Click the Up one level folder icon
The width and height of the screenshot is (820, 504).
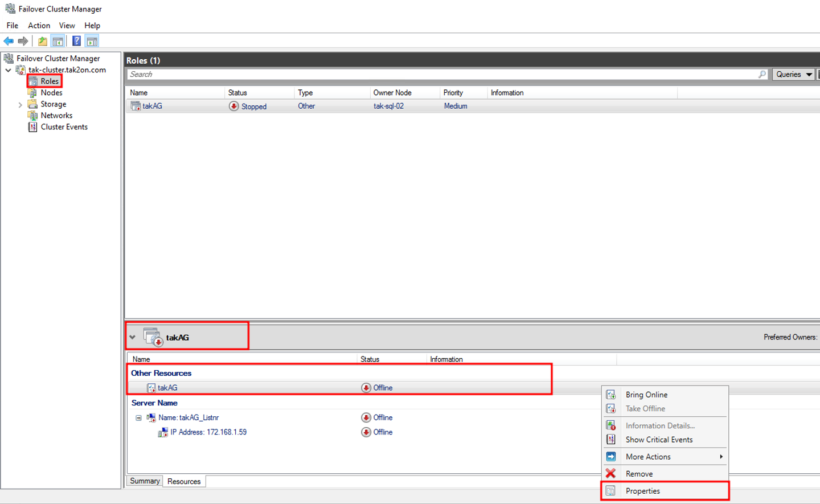tap(43, 41)
